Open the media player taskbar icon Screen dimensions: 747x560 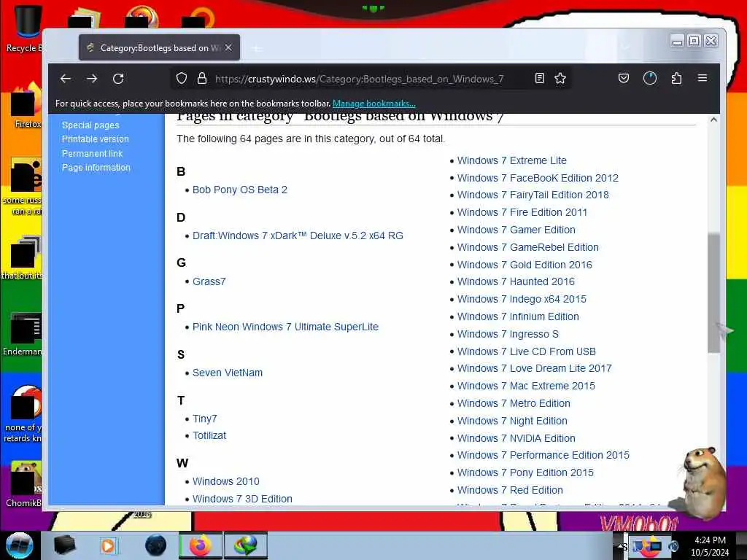(x=108, y=545)
